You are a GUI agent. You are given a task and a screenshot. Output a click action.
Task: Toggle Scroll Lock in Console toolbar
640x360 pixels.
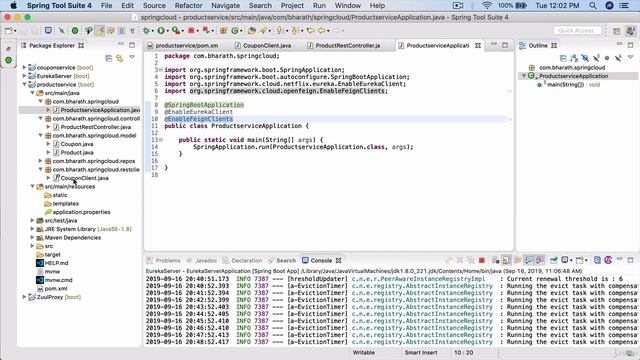coord(506,260)
